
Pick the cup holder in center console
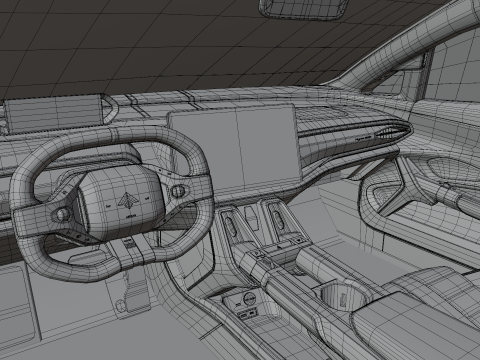pos(343,296)
